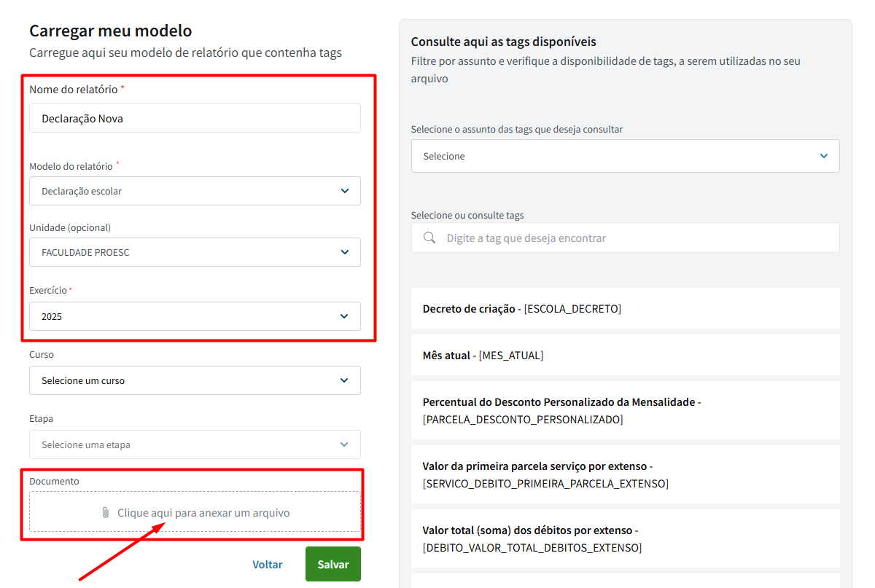Viewport: 875px width, 588px height.
Task: Click the Nome do relatório text field
Action: coord(195,118)
